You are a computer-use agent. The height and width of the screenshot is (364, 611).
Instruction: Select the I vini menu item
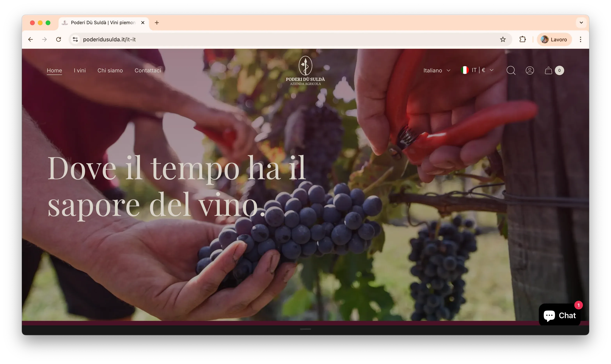(x=79, y=70)
